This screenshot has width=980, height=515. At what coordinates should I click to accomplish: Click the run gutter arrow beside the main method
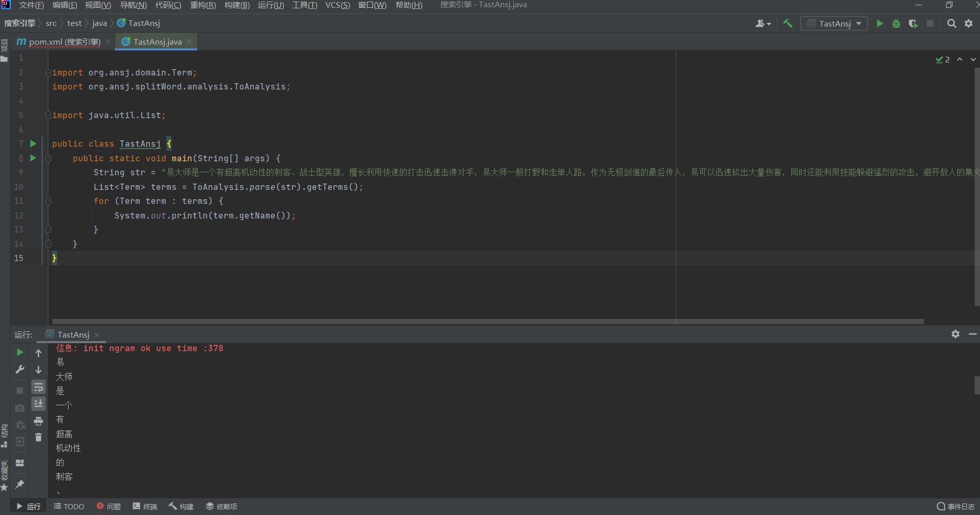[33, 158]
